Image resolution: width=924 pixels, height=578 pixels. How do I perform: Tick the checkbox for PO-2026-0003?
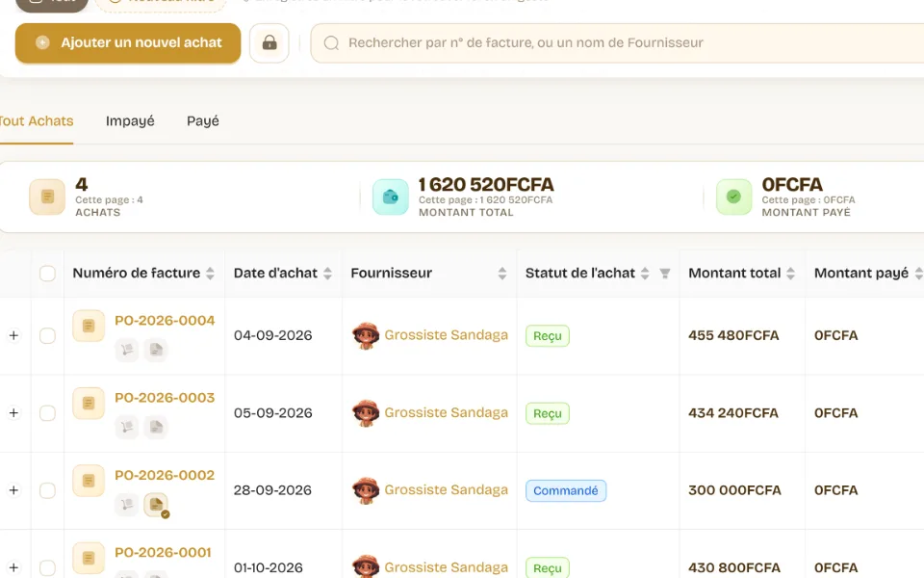(47, 413)
